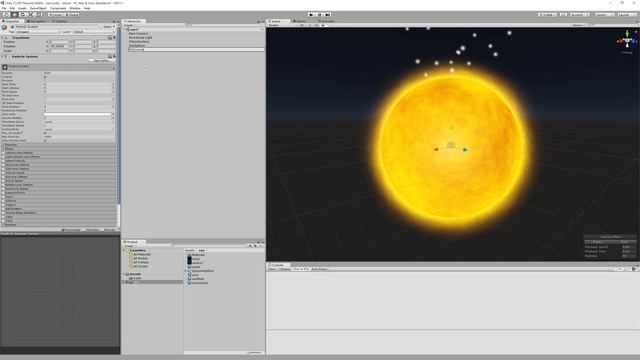Open the Tag dropdown in Inspector
The height and width of the screenshot is (360, 640).
click(x=38, y=31)
